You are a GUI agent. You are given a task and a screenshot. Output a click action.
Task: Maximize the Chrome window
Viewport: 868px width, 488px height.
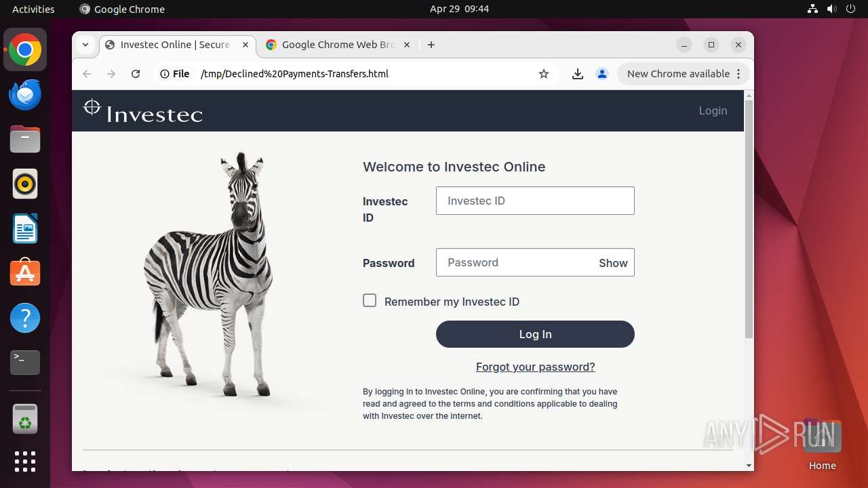[711, 45]
